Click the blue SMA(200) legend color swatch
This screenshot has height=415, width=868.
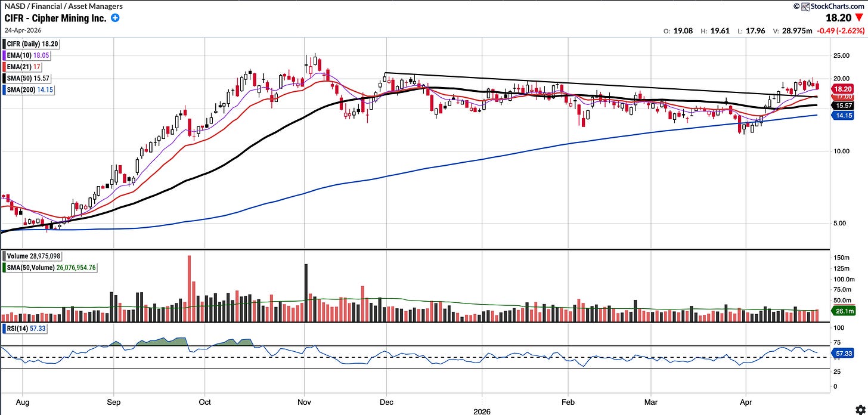coord(4,89)
